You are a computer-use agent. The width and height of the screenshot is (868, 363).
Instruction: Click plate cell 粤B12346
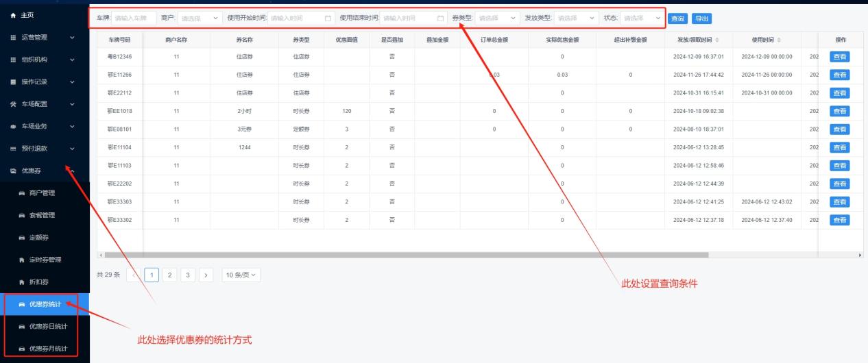[119, 57]
